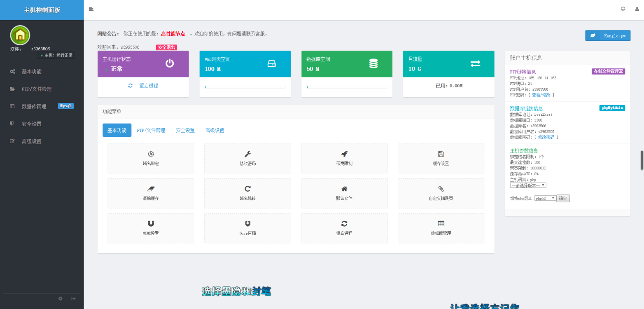The image size is (644, 309).
Task: Click the FTP地址 185.120.14.163 text
Action: (x=533, y=78)
